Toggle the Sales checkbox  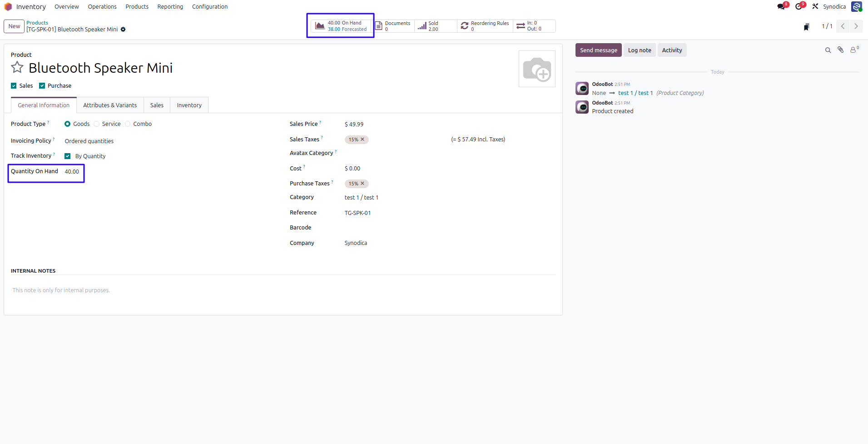[14, 86]
